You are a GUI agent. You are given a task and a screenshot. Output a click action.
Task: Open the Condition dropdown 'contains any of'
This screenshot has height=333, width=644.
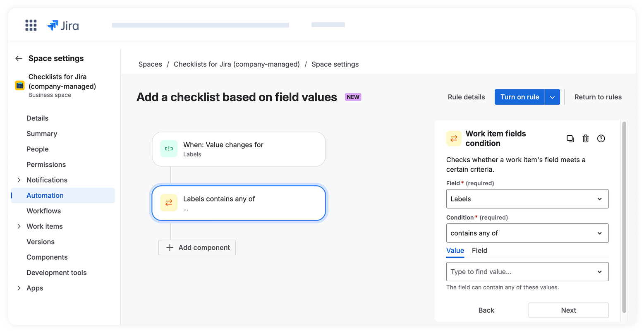[527, 233]
